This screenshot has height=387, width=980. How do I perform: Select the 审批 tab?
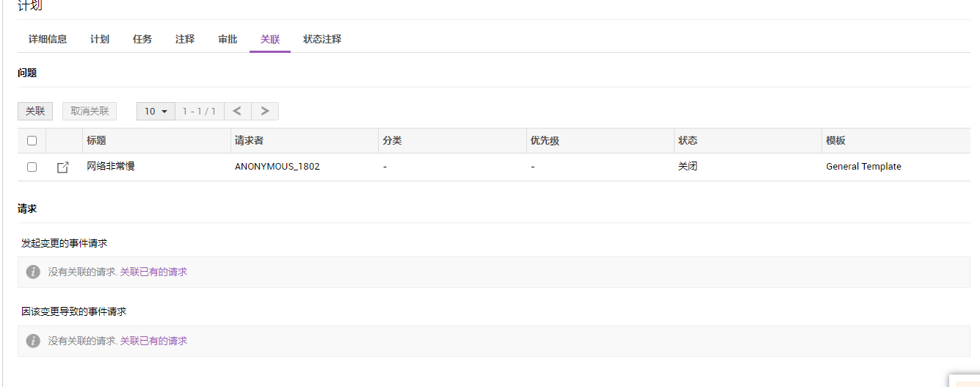pos(228,39)
